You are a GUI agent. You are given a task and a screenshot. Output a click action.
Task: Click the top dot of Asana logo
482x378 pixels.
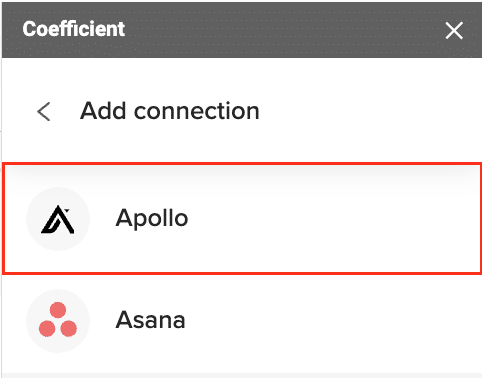click(x=58, y=310)
